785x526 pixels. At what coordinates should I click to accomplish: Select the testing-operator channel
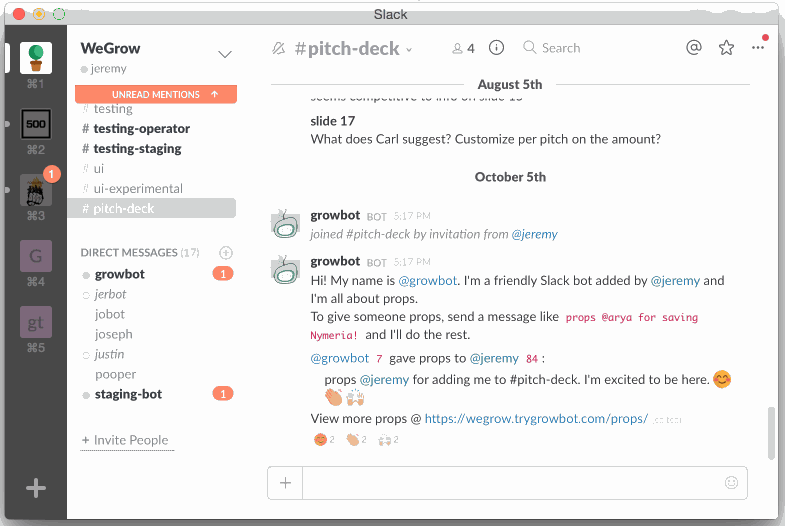pos(141,128)
